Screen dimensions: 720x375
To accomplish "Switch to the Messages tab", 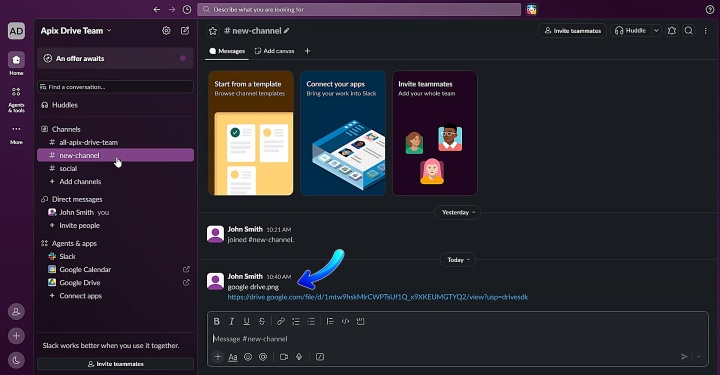I will pyautogui.click(x=227, y=51).
